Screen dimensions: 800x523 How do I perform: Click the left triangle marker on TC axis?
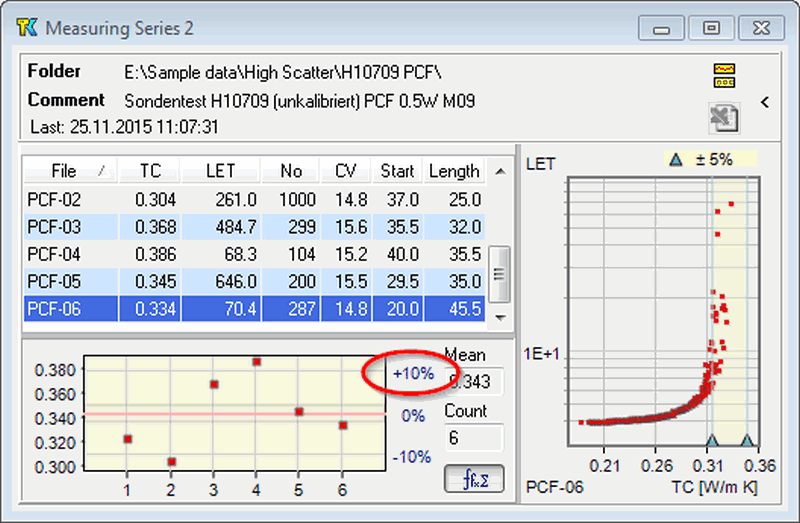(x=711, y=440)
